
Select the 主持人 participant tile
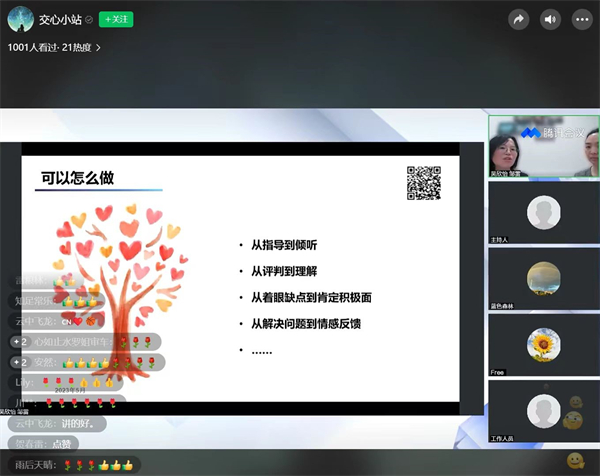click(543, 213)
